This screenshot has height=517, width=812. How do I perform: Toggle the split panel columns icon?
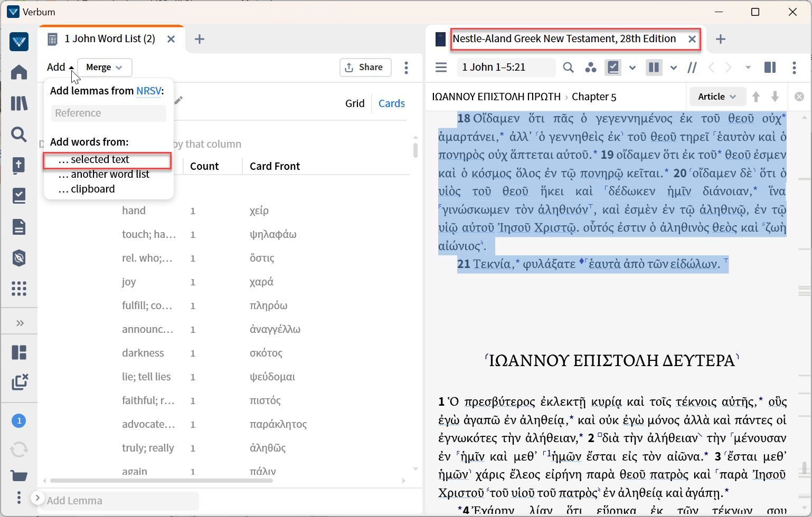point(770,67)
